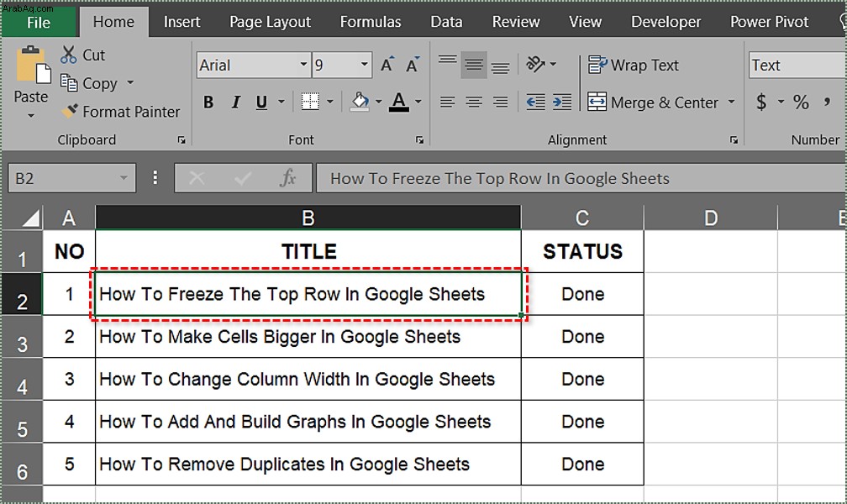The width and height of the screenshot is (847, 504).
Task: Open formula bar three-dot handle
Action: [155, 178]
